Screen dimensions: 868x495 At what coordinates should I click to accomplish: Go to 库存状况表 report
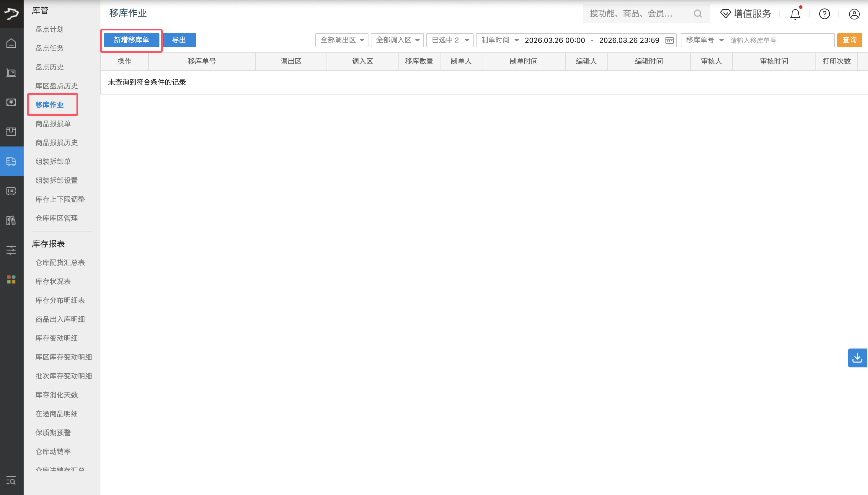[x=53, y=281]
